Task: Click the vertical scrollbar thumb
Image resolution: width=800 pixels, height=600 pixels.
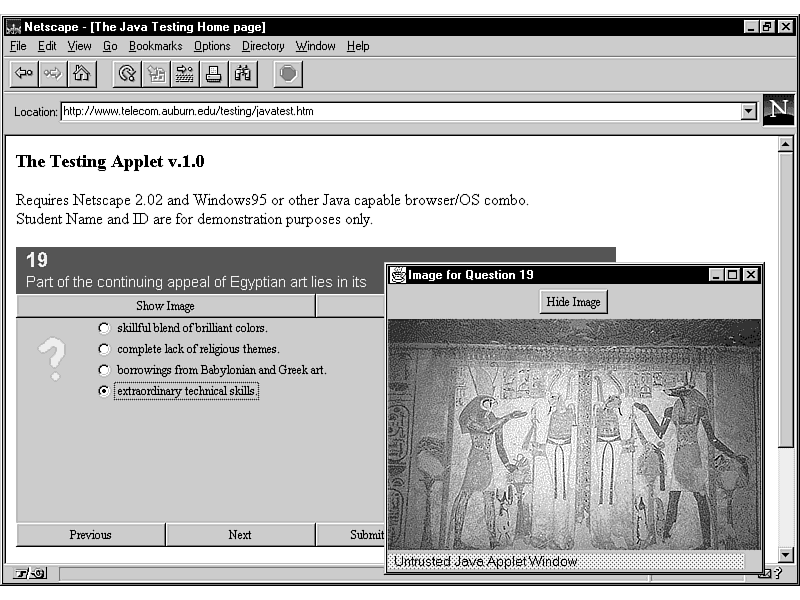Action: click(786, 300)
